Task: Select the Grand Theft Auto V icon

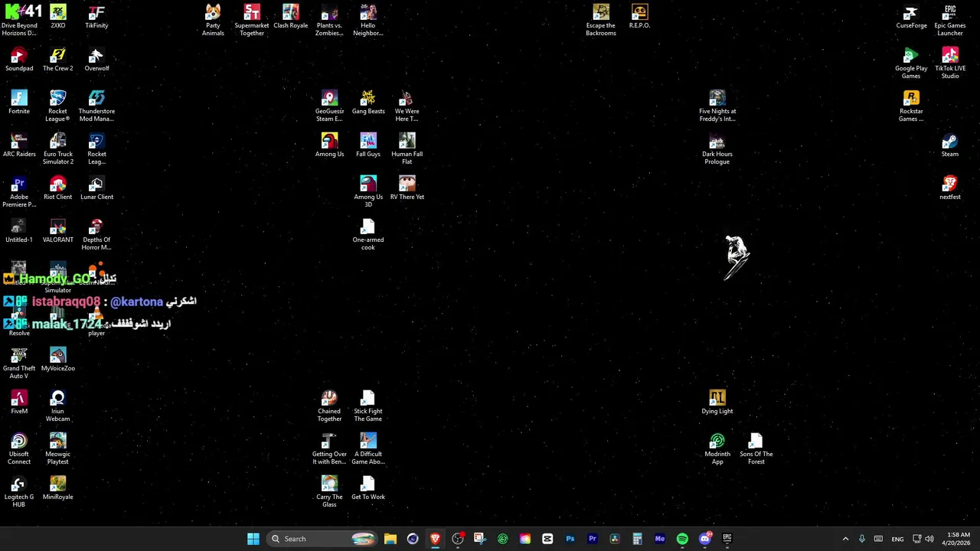Action: point(19,363)
